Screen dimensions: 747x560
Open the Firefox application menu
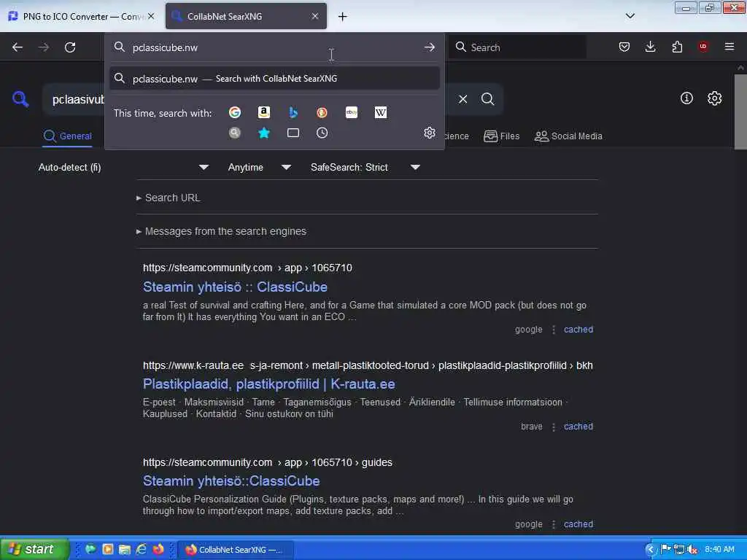click(x=729, y=47)
